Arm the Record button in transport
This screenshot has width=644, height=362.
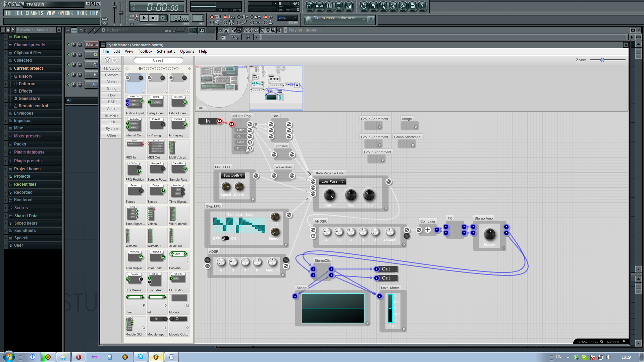click(163, 18)
